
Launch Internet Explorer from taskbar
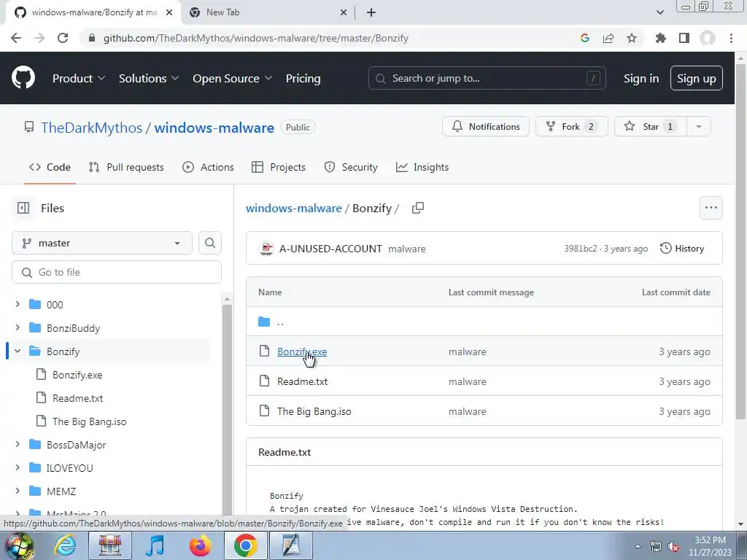pos(65,545)
